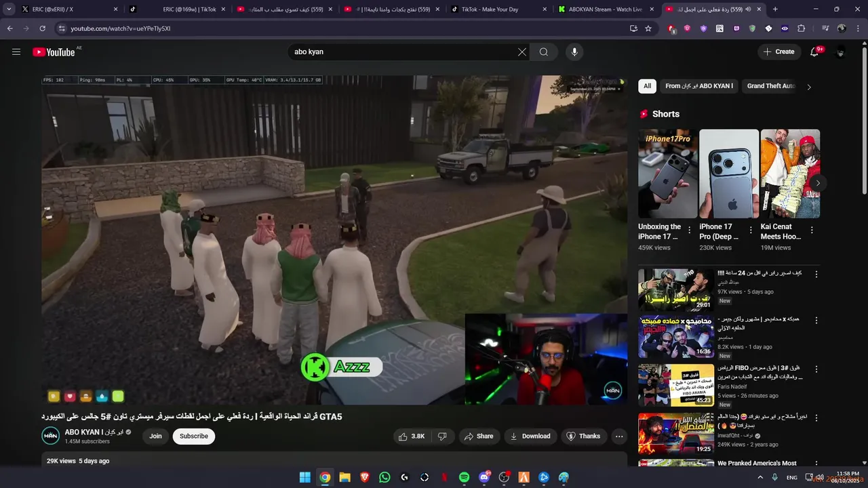Image resolution: width=868 pixels, height=488 pixels.
Task: Click the install app icon in address bar
Action: (x=633, y=28)
